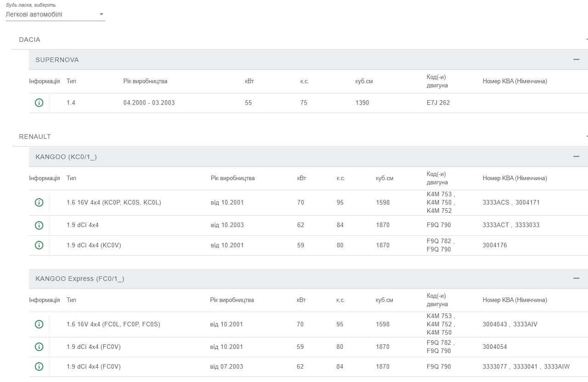The height and width of the screenshot is (382, 588).
Task: Click engine codes K4M 753, K4M 750, K4M 752
Action: point(441,202)
